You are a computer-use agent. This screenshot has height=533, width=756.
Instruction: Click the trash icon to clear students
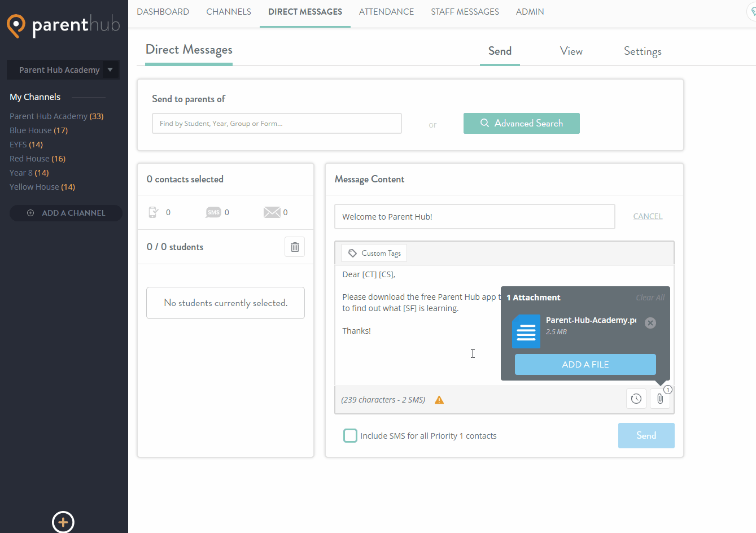pyautogui.click(x=295, y=247)
